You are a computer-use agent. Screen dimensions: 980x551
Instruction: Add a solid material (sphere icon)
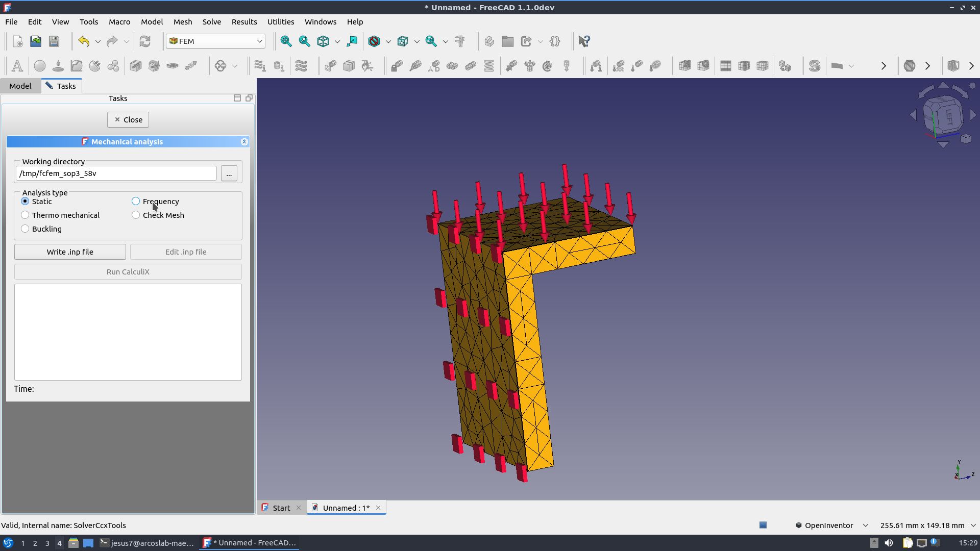[39, 66]
